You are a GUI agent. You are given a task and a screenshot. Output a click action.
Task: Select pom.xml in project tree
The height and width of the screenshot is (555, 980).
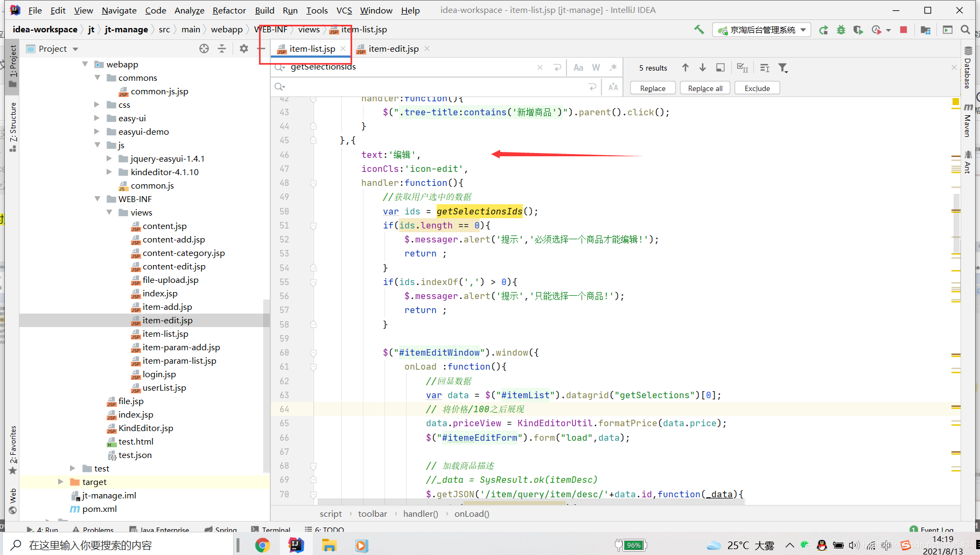100,509
